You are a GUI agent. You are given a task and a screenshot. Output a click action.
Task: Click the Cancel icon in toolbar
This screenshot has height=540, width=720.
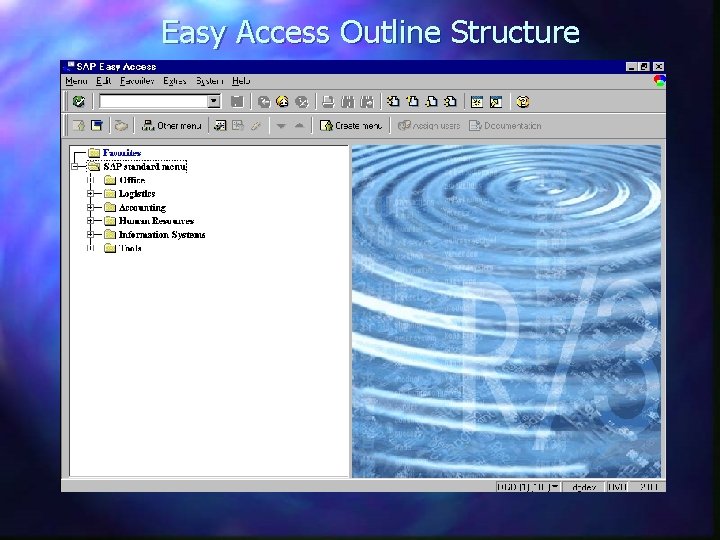click(x=301, y=101)
